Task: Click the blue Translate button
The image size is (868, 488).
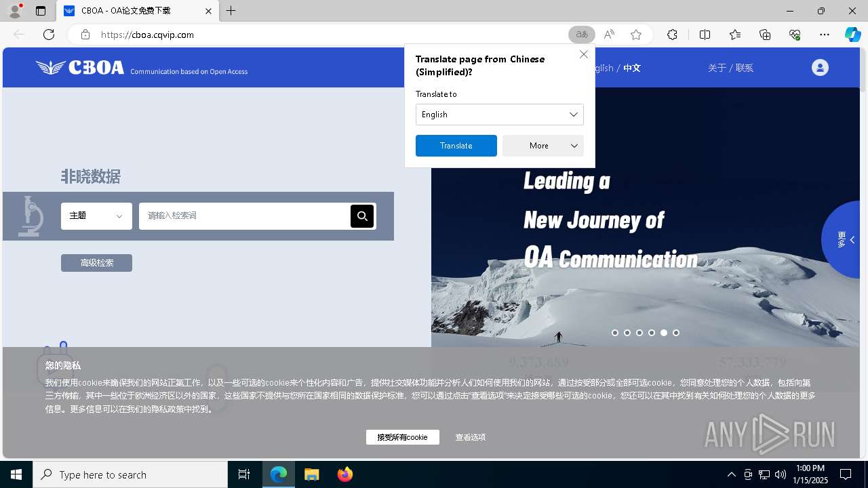Action: point(456,146)
